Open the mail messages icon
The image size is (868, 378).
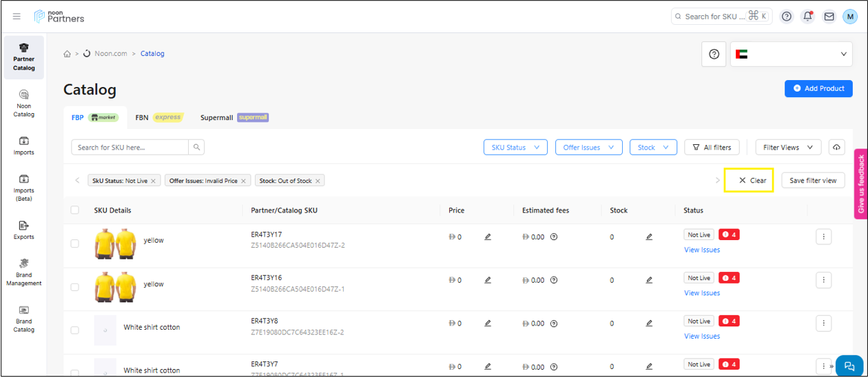tap(829, 17)
